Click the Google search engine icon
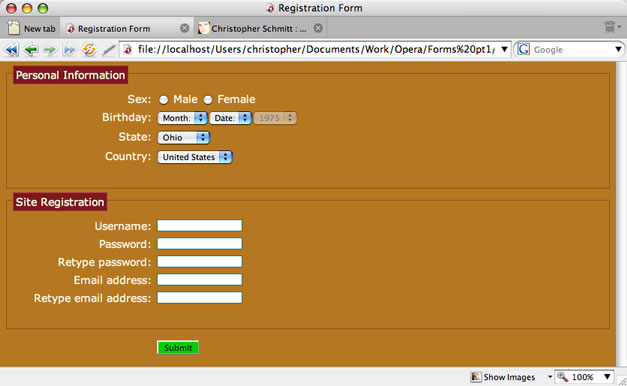Screen dimensions: 627x386 (523, 50)
